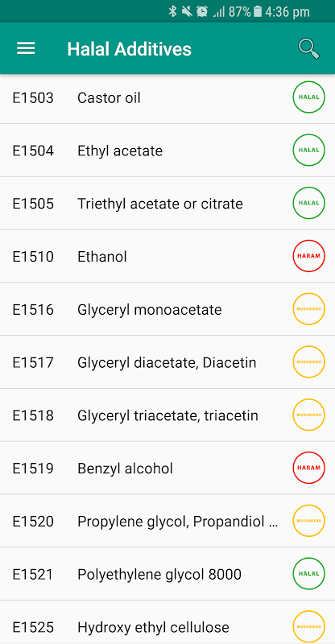Viewport: 335px width, 644px height.
Task: Click the HALAL badge for Castor oil
Action: (308, 97)
